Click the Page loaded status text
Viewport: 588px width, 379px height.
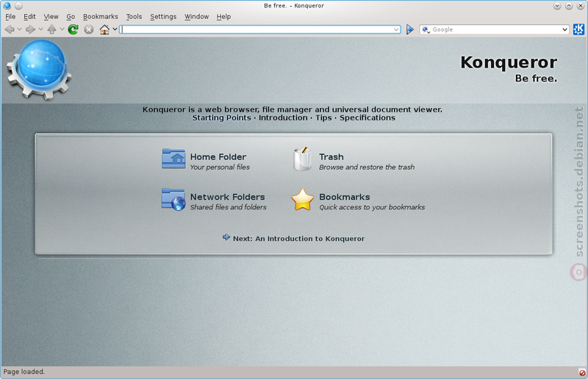coord(24,372)
